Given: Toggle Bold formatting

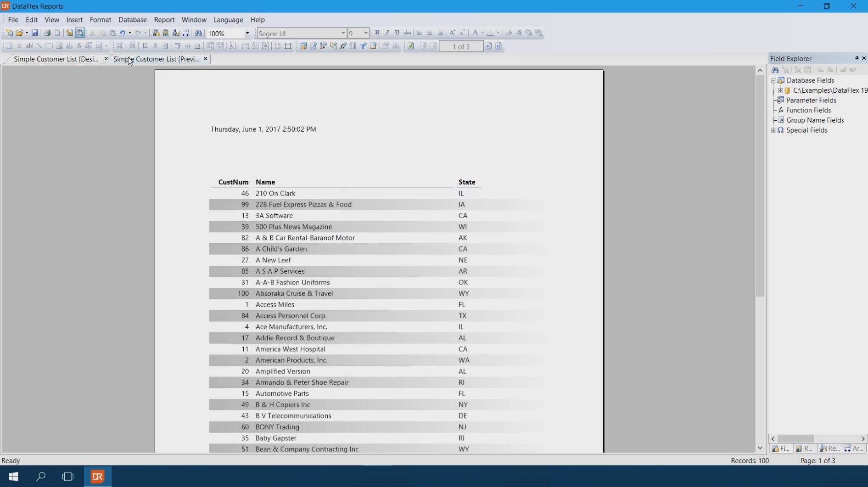Looking at the screenshot, I should coord(377,33).
